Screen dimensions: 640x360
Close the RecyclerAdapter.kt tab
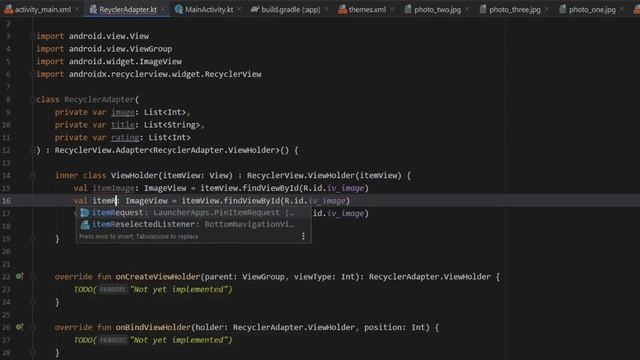point(163,9)
